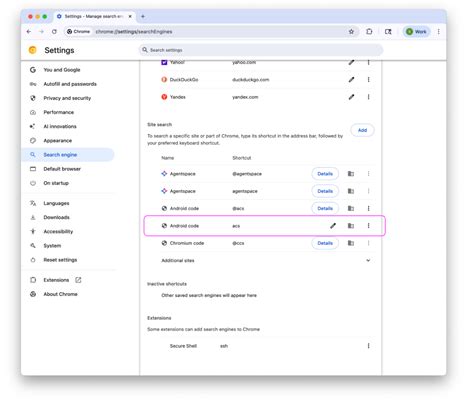Open more actions for agentspace row
Screen dimensions: 474x403
click(368, 191)
